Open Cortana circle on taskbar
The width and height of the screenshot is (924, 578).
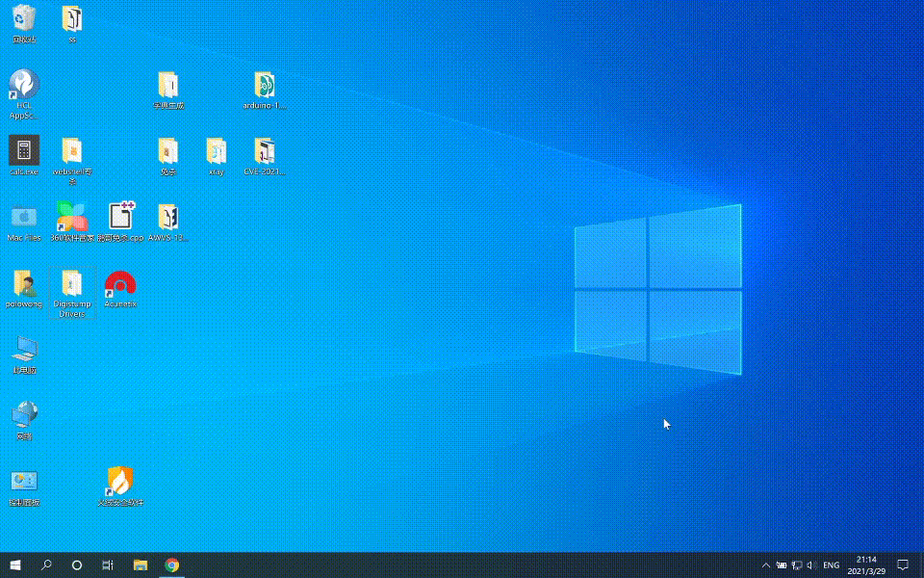coord(77,565)
